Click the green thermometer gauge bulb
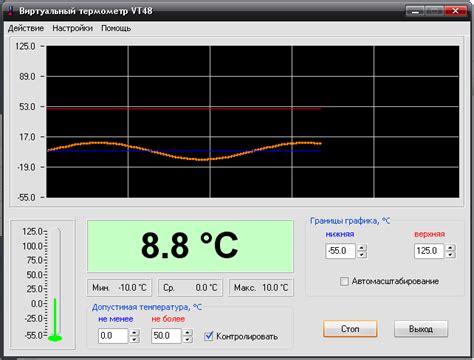474x360 pixels. 55,338
